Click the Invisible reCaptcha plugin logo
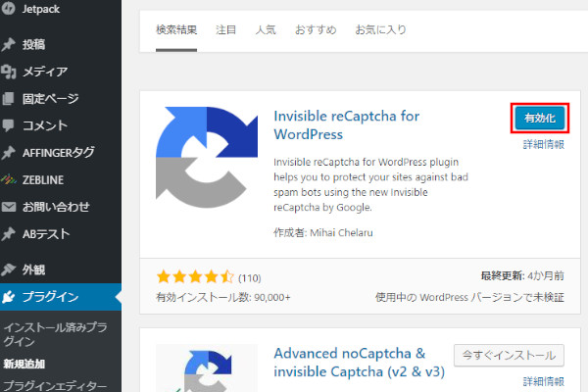This screenshot has width=588, height=392. click(207, 157)
